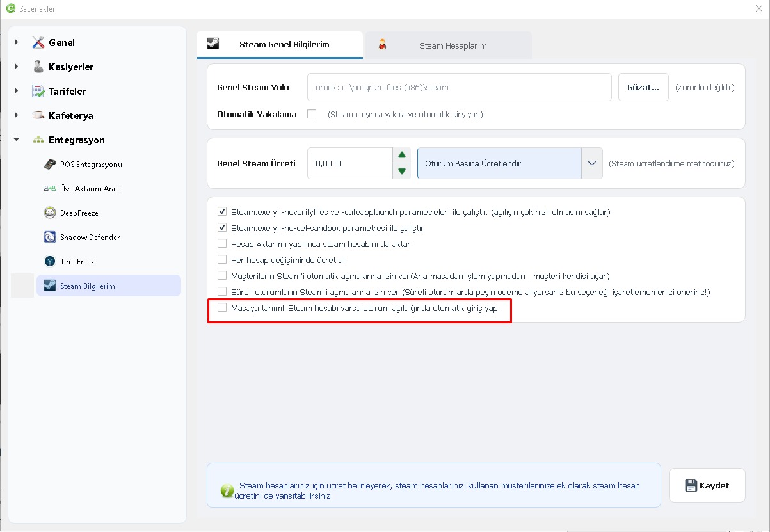The height and width of the screenshot is (532, 770).
Task: Close the Seçenekler window
Action: (758, 8)
